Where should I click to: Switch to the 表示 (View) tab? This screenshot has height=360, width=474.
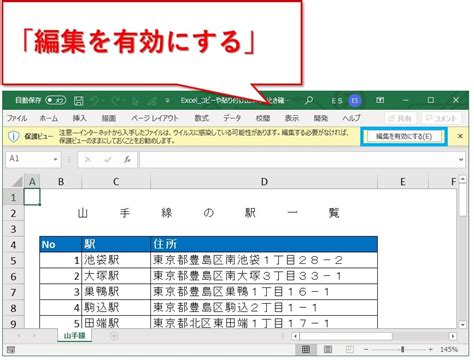[292, 118]
